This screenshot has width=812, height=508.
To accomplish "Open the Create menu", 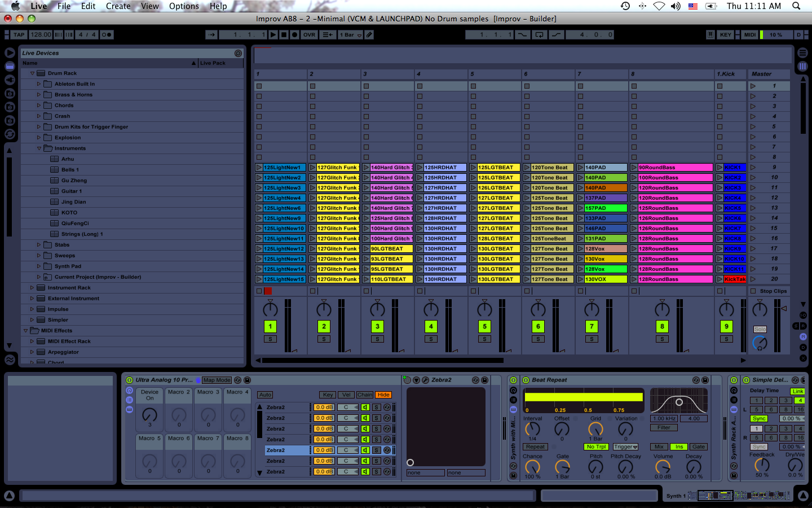I will pyautogui.click(x=118, y=6).
